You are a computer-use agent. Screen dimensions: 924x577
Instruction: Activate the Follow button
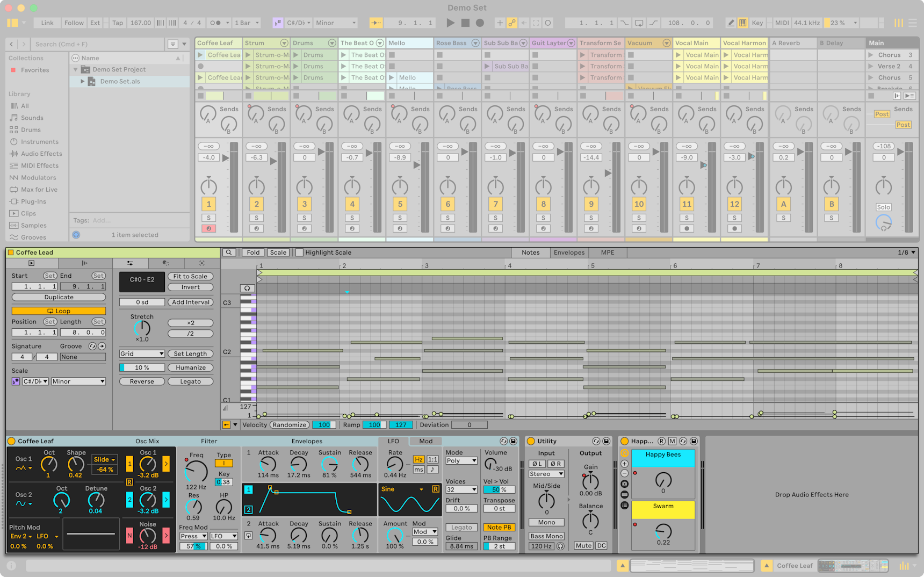tap(74, 23)
